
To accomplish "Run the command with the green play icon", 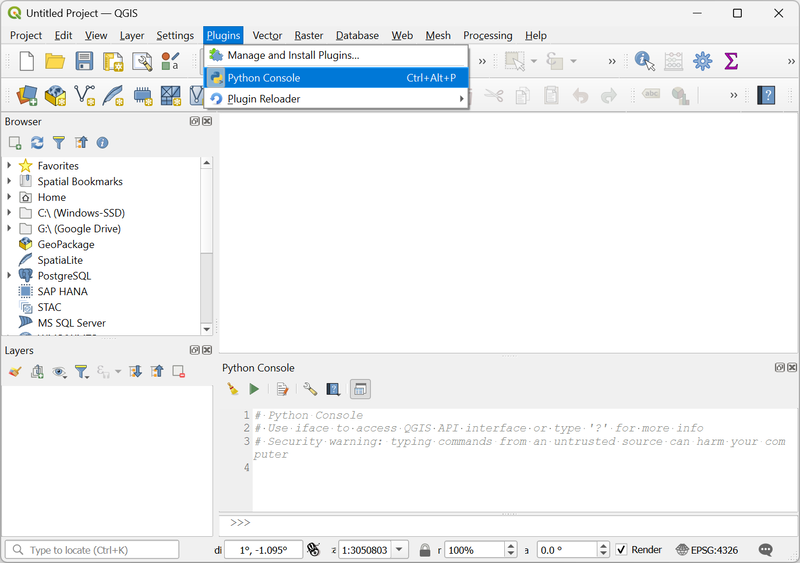I will coord(254,389).
